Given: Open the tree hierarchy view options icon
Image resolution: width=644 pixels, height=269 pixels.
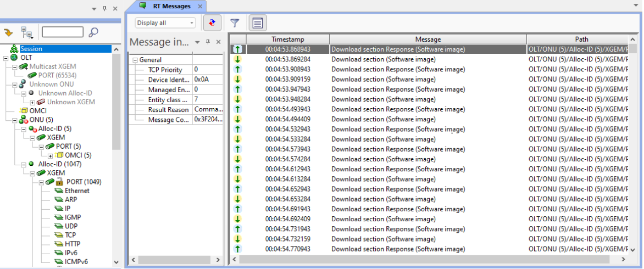Looking at the screenshot, I should pos(26,33).
